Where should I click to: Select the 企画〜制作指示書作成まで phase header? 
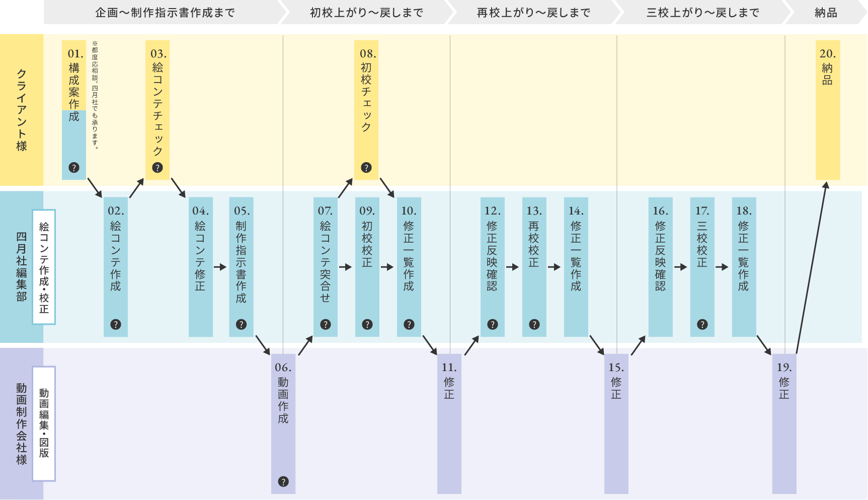(x=165, y=13)
